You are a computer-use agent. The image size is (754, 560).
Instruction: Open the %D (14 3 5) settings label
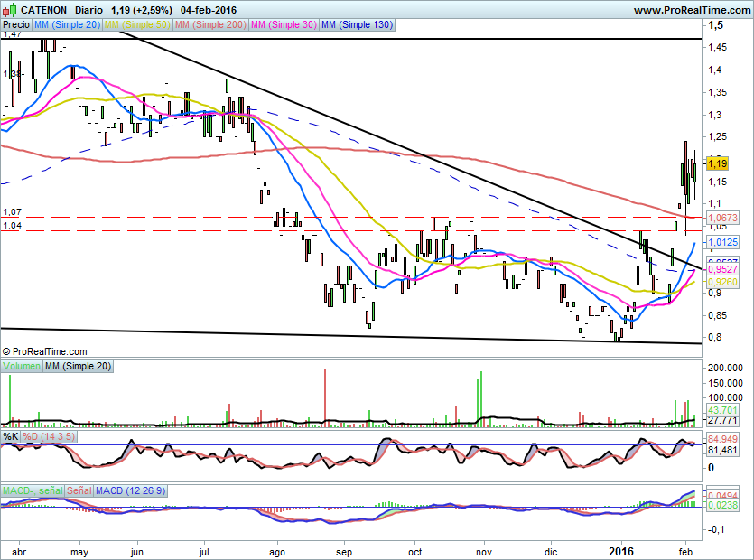coord(49,437)
